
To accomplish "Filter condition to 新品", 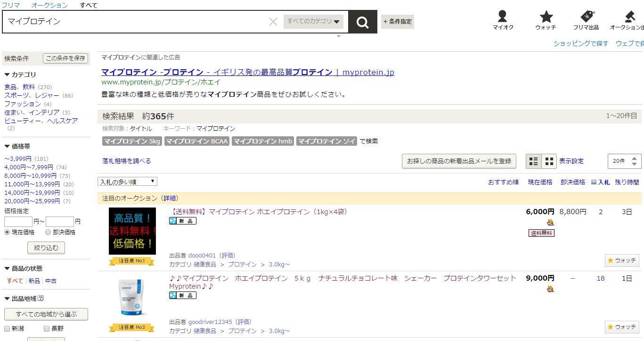I will 34,281.
